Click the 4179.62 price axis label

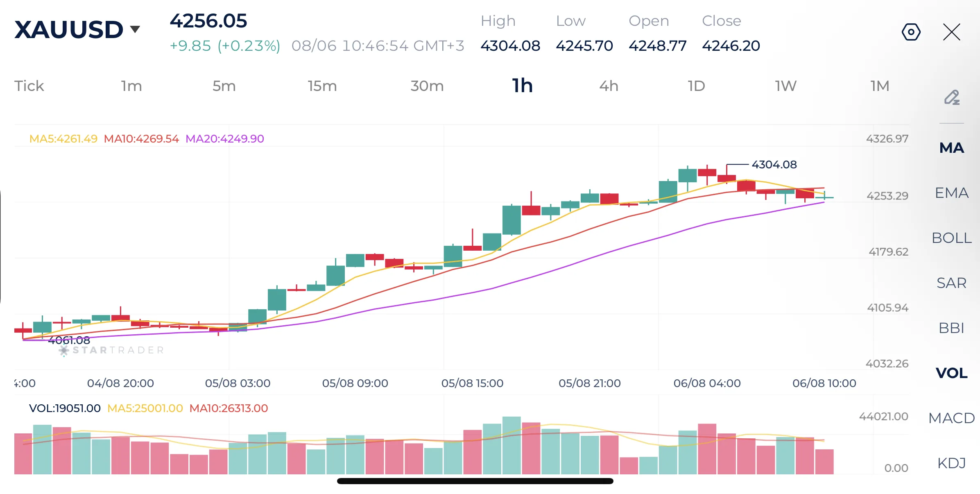pos(888,252)
